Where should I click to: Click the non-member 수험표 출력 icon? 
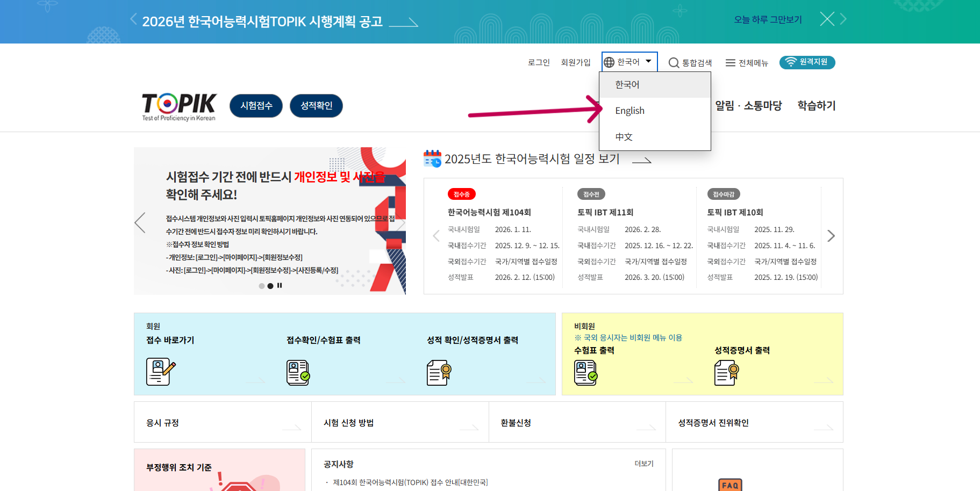click(586, 372)
